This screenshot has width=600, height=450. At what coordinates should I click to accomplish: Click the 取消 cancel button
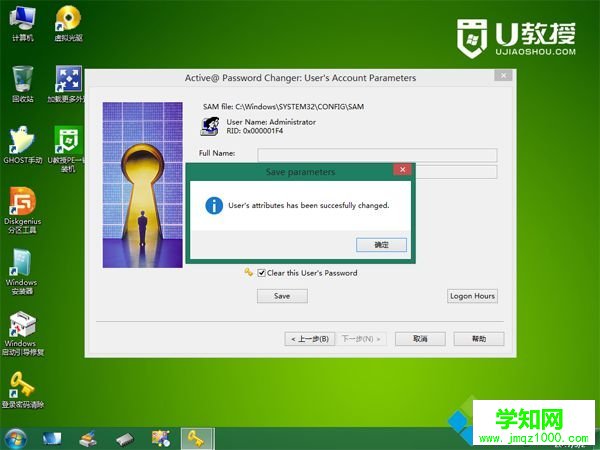420,339
